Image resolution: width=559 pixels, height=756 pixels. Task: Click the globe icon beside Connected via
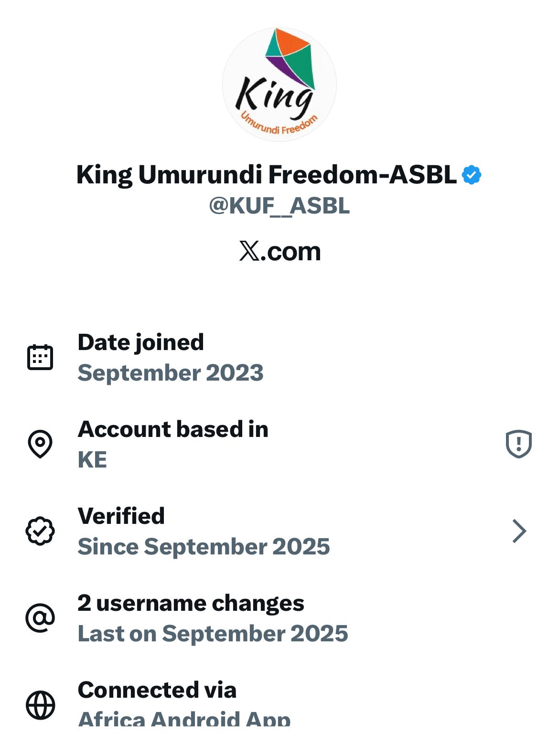coord(40,704)
